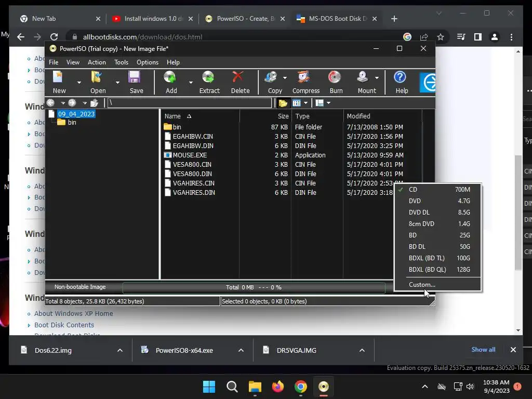Expand the Mount button dropdown arrow

pyautogui.click(x=377, y=78)
